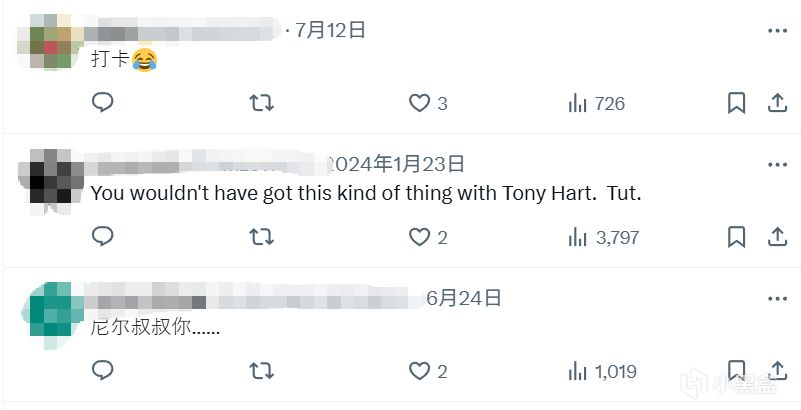
Task: Bookmark the 打卡 post
Action: point(736,103)
